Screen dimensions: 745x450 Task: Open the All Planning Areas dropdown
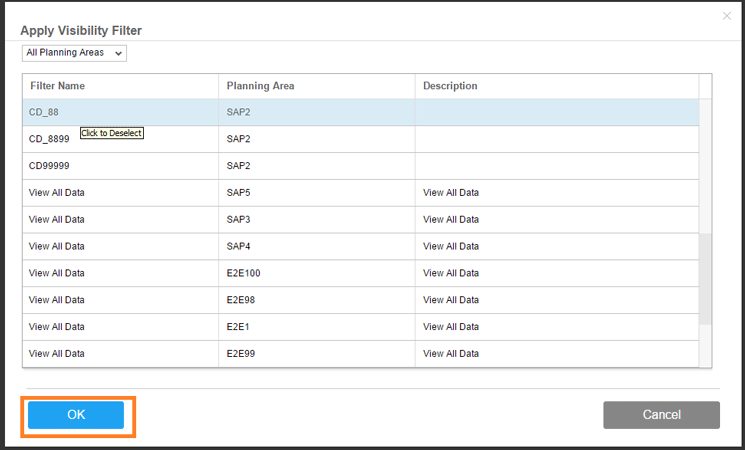[74, 53]
